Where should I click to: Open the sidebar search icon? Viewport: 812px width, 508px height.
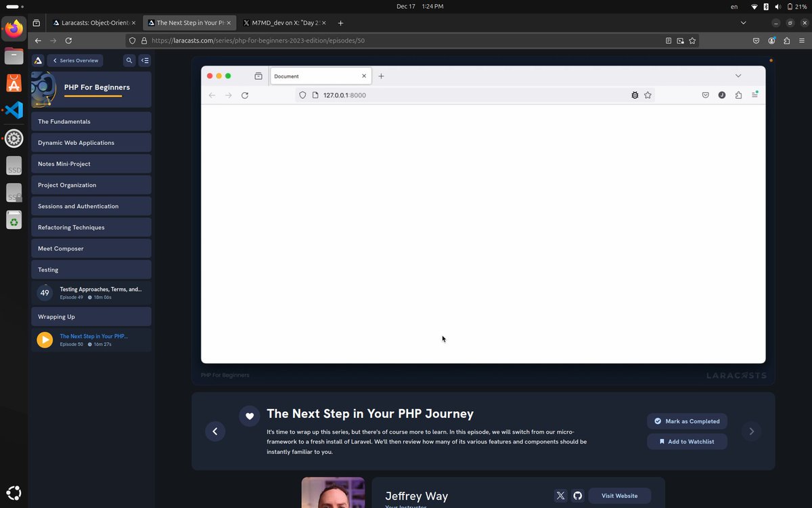129,60
